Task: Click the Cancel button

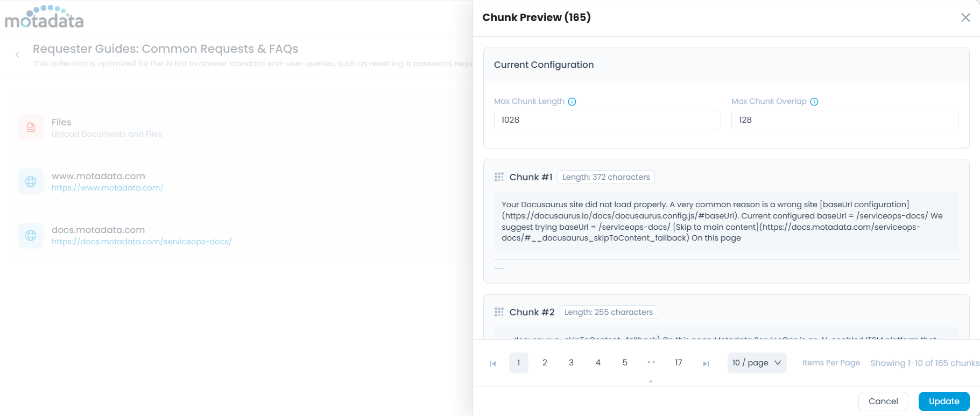Action: click(883, 401)
